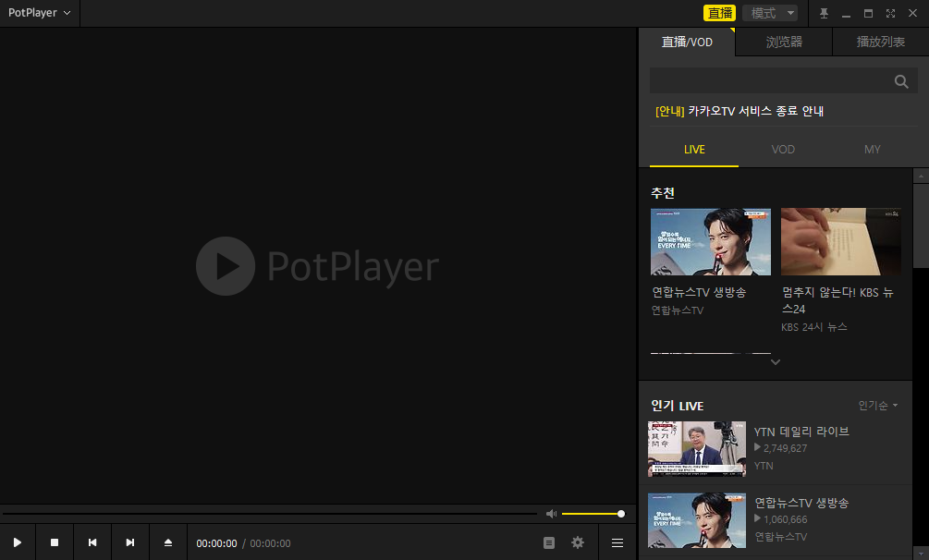This screenshot has width=929, height=560.
Task: Mute audio with the speaker icon
Action: coord(551,513)
